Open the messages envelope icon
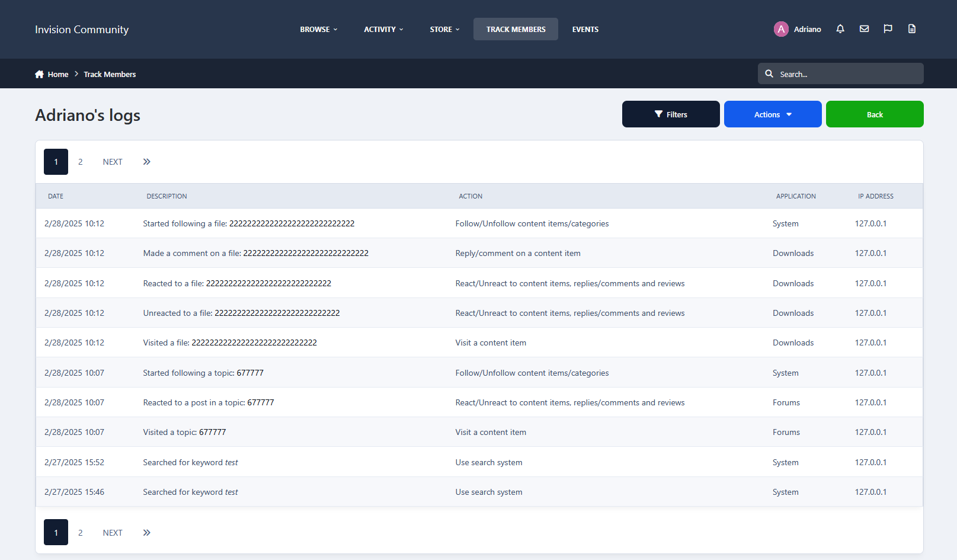The width and height of the screenshot is (957, 560). tap(864, 29)
